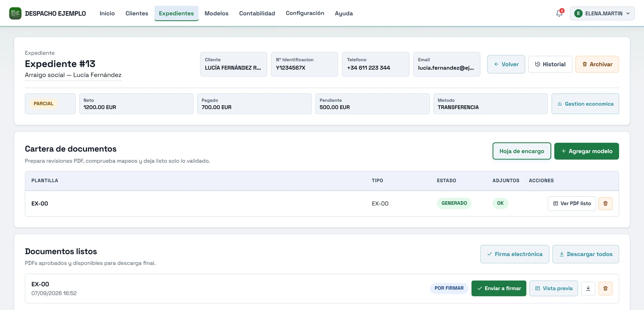Click Hoja de encargo

click(522, 151)
